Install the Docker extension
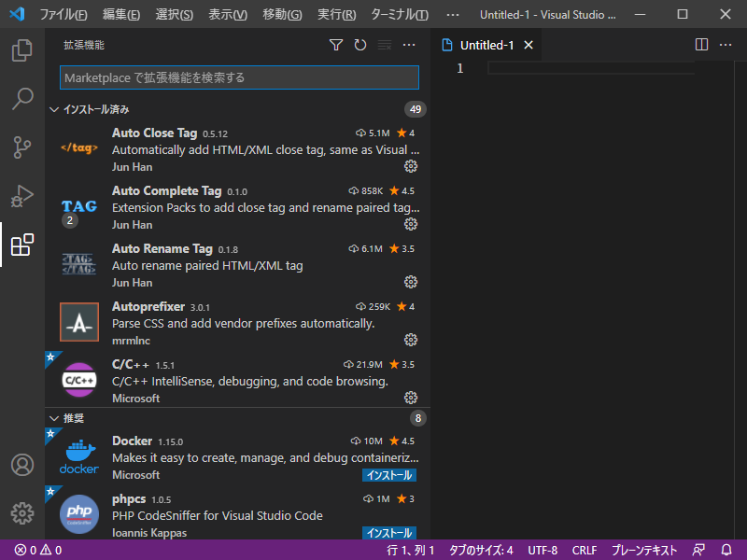 point(389,475)
